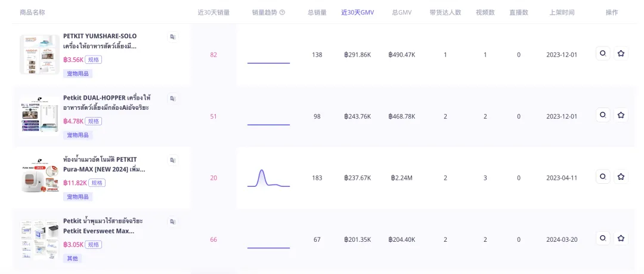Screen dimensions: 644x274
Task: Click 30-day GMV value ฿291.86K
Action: (357, 55)
